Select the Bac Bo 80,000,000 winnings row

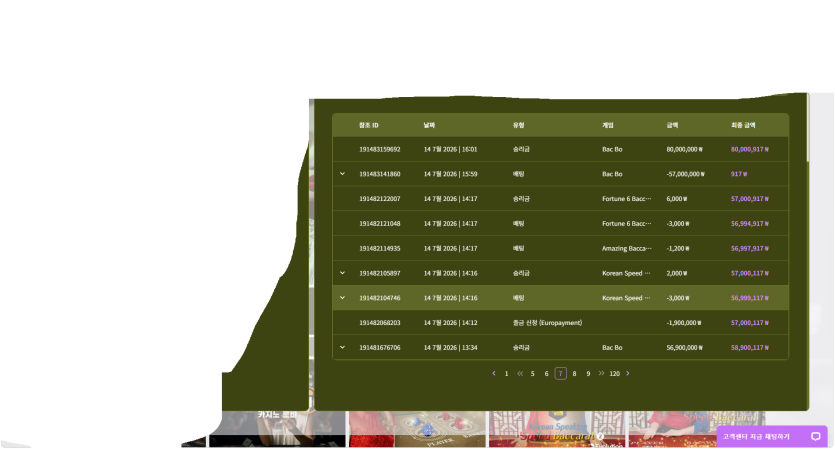click(x=560, y=149)
